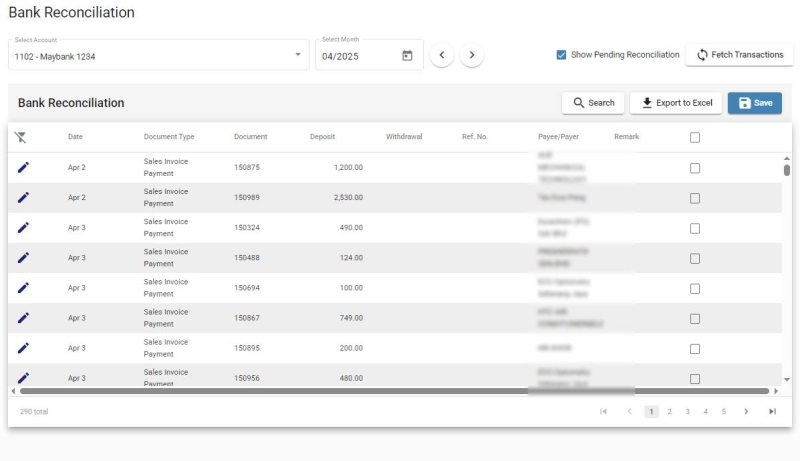The image size is (800, 461).
Task: Export to Excel
Action: pos(676,103)
